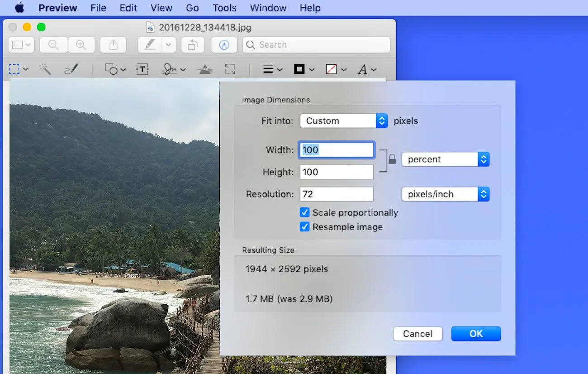Image resolution: width=588 pixels, height=374 pixels.
Task: Open the Fit into Custom dropdown
Action: (x=344, y=121)
